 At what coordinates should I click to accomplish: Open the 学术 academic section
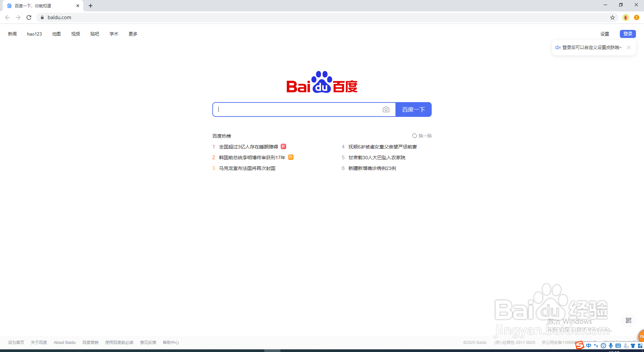click(x=113, y=34)
